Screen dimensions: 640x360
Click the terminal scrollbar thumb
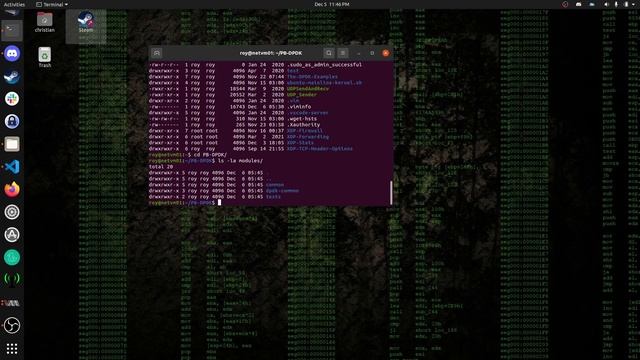391,193
